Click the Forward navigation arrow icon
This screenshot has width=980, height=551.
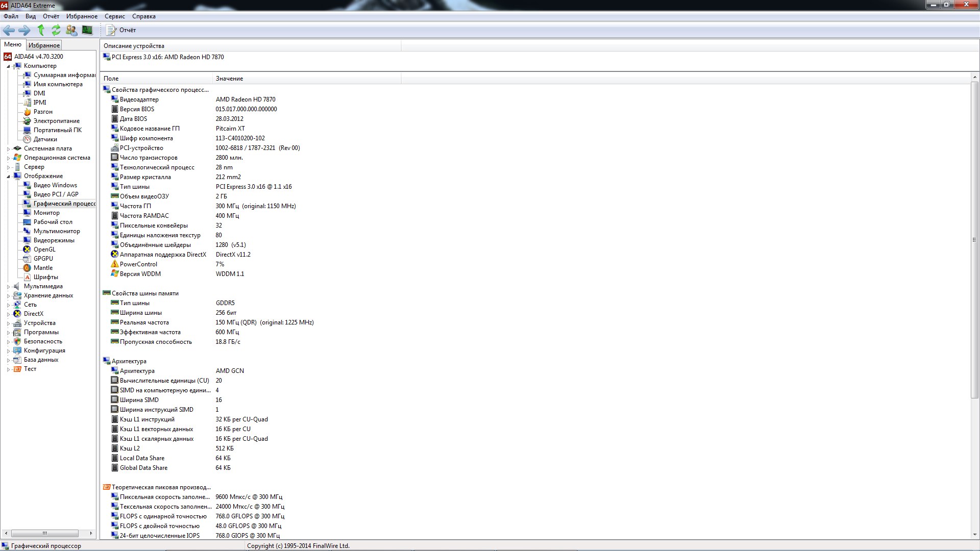[24, 30]
